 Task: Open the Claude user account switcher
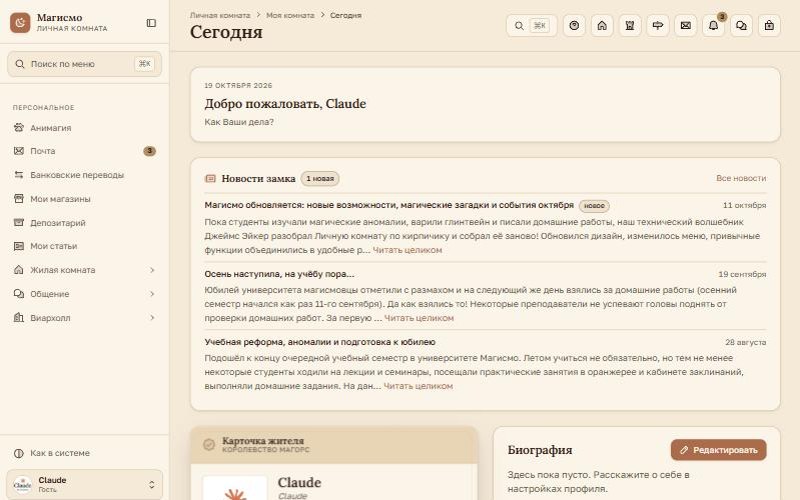point(85,484)
